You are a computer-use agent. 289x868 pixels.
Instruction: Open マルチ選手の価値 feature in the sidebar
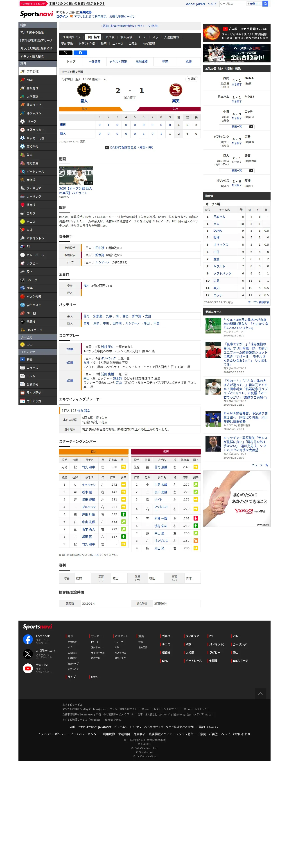(37, 32)
